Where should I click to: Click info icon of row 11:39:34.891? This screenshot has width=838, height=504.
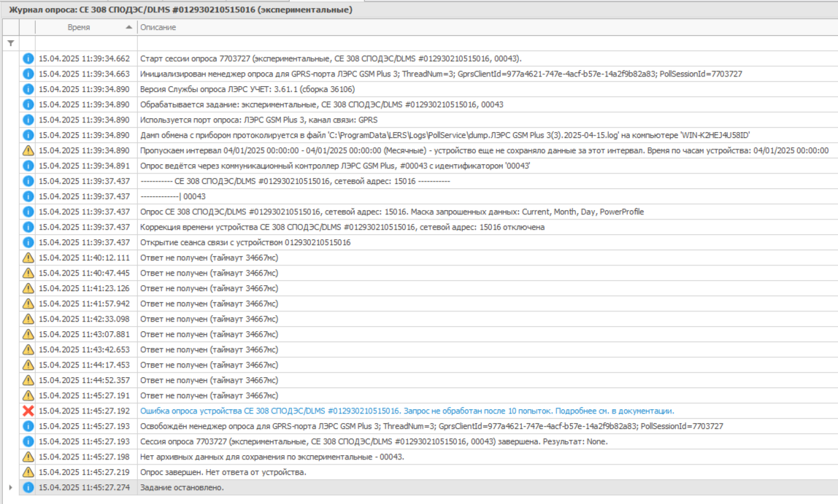28,166
